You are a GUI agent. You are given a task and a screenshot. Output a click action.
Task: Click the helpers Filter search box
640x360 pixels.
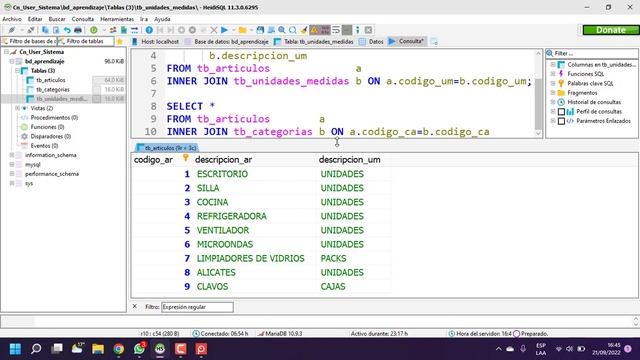click(592, 53)
